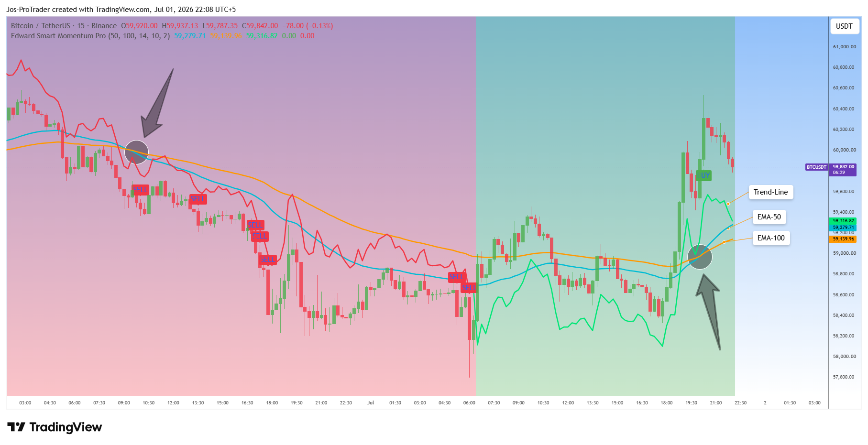Click the change value −78.00 (−0.13%)
Screen dimensions: 868x445
coord(308,26)
